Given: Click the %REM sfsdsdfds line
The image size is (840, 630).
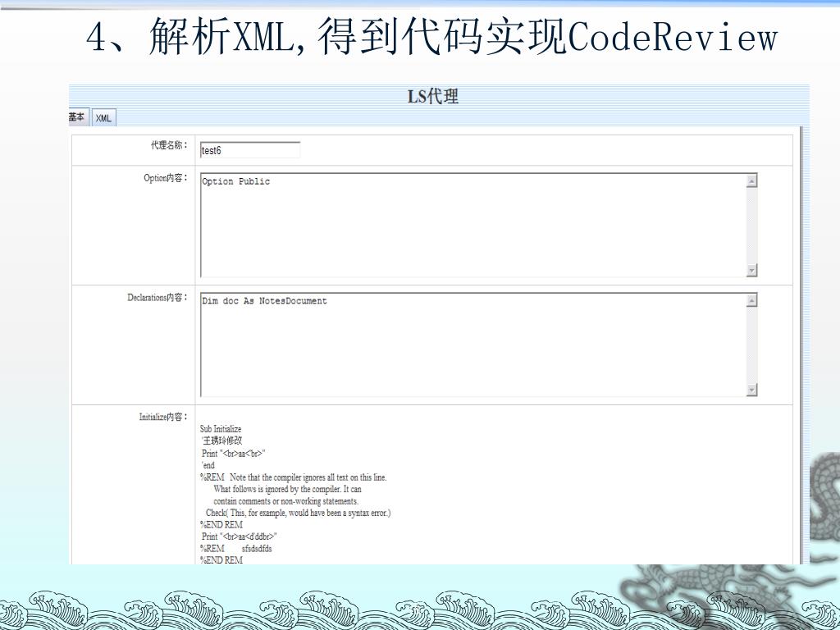Looking at the screenshot, I should point(235,548).
